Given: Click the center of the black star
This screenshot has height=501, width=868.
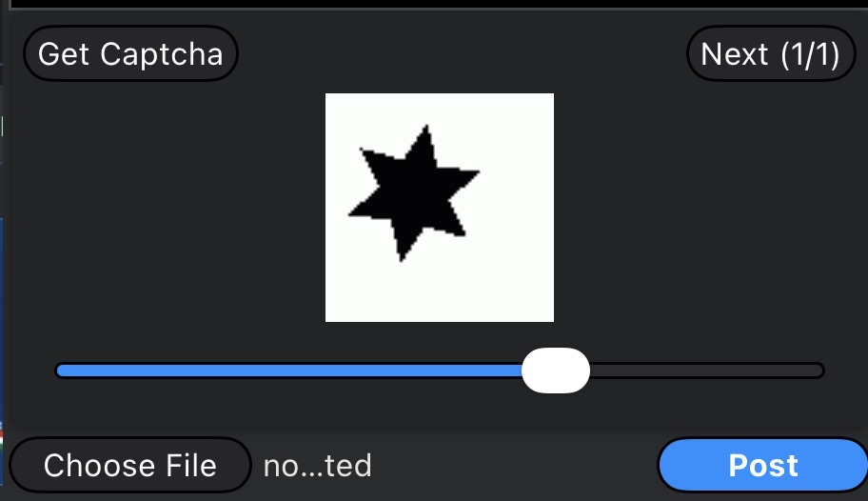Looking at the screenshot, I should (414, 194).
